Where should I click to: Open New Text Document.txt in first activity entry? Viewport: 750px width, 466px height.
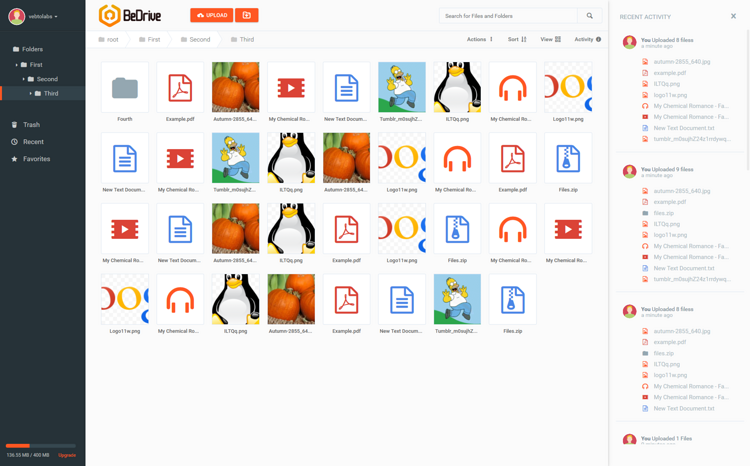(x=684, y=128)
